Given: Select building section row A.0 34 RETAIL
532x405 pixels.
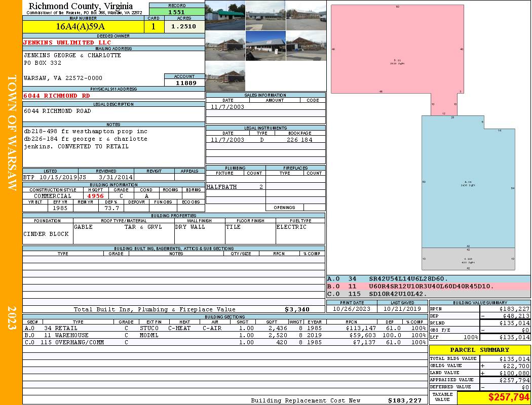Looking at the screenshot, I should [225, 328].
